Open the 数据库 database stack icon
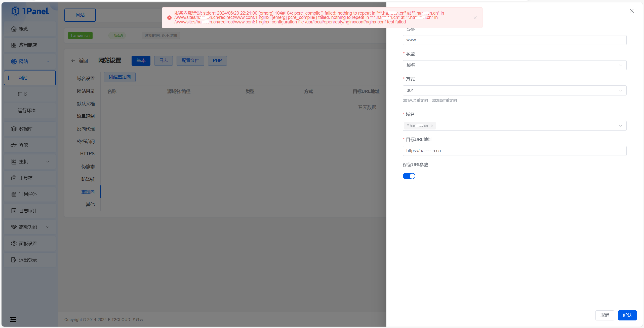This screenshot has width=644, height=328. tap(14, 129)
